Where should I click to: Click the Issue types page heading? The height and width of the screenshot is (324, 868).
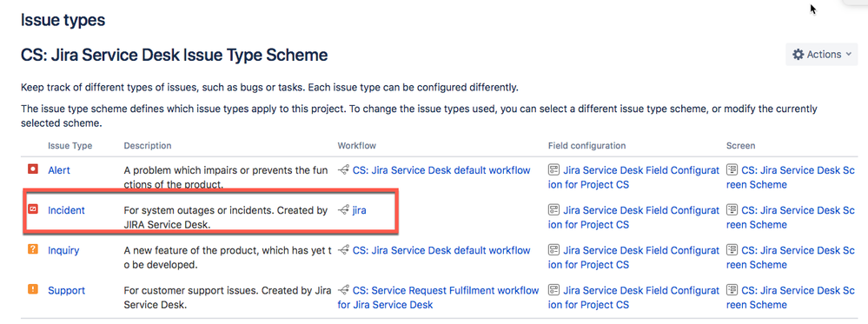(x=63, y=21)
